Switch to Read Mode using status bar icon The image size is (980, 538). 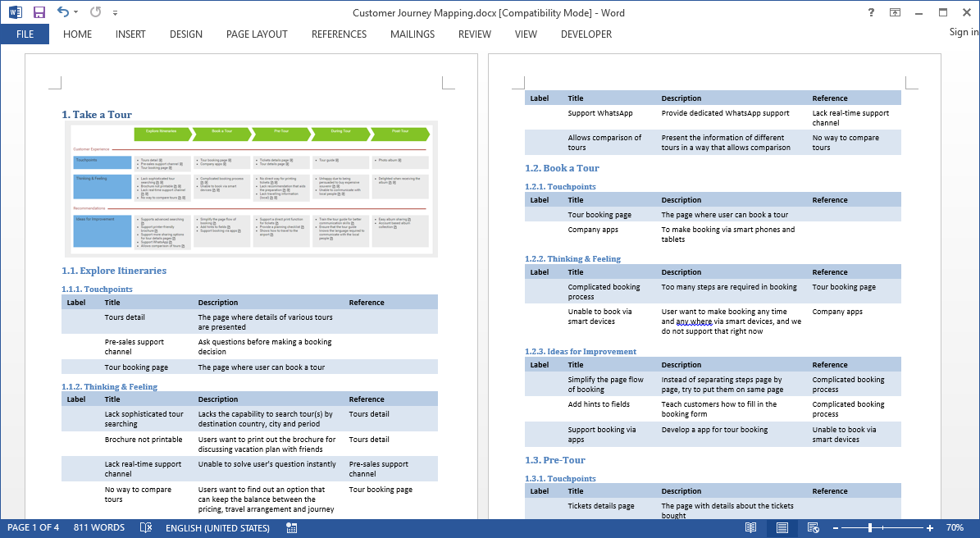[750, 528]
